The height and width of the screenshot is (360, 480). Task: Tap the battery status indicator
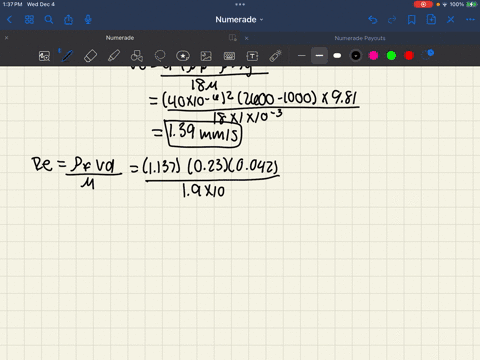coord(472,4)
